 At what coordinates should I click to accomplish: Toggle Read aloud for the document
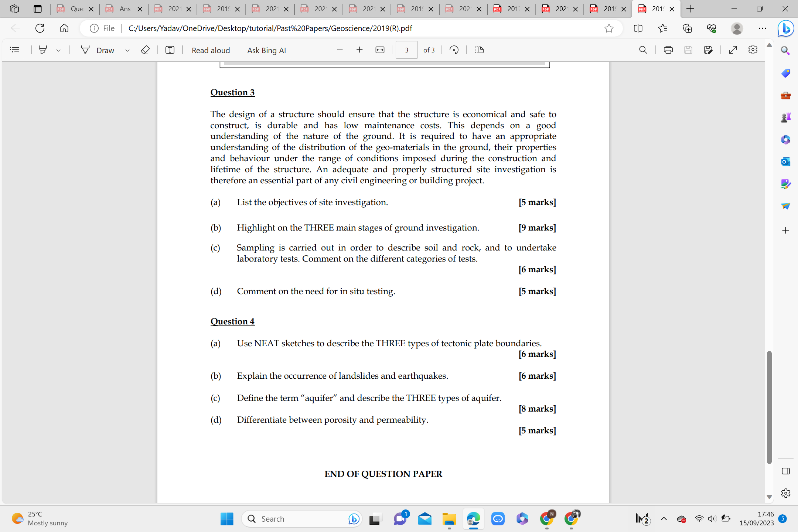[x=211, y=50]
